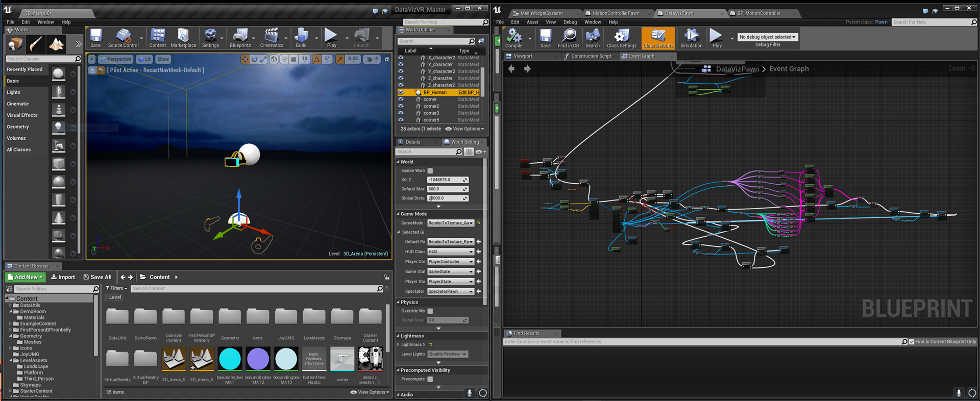Toggle visibility of corner5 actor
980x401 pixels.
pos(401,120)
